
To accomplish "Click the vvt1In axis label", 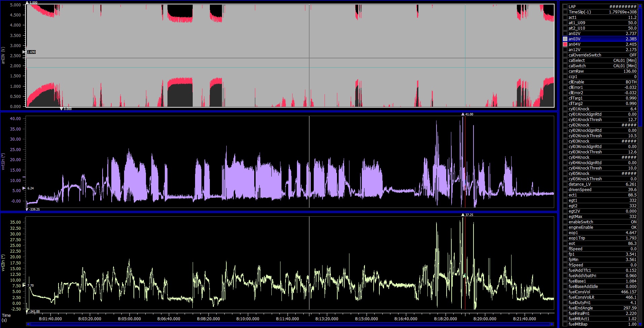I will [x=3, y=161].
